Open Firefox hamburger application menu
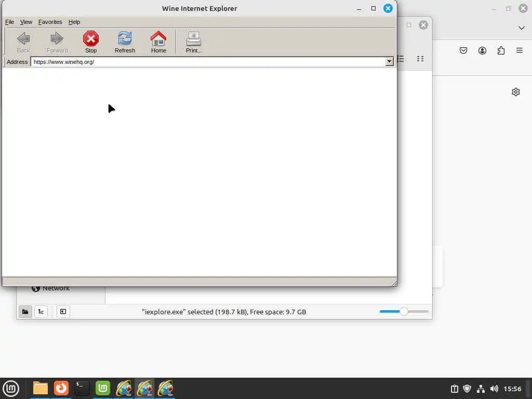Screen dimensions: 532x399 [520, 50]
